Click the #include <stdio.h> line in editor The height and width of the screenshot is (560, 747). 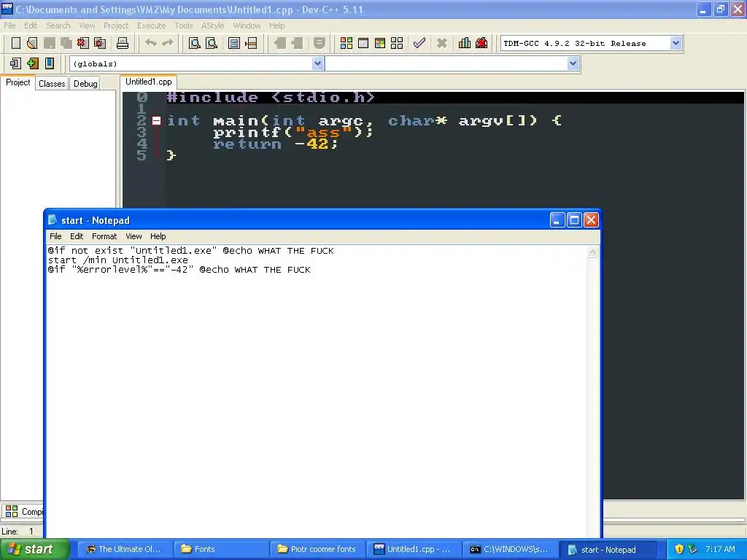tap(271, 98)
